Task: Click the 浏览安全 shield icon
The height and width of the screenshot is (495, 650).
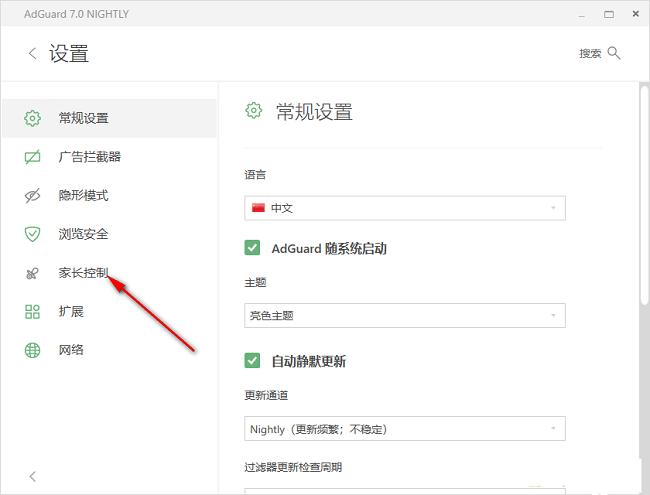Action: click(32, 234)
